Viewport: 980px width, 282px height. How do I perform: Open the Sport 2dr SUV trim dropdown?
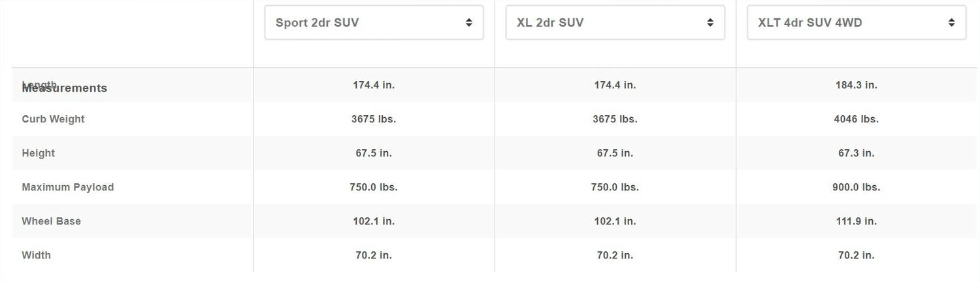(x=373, y=23)
